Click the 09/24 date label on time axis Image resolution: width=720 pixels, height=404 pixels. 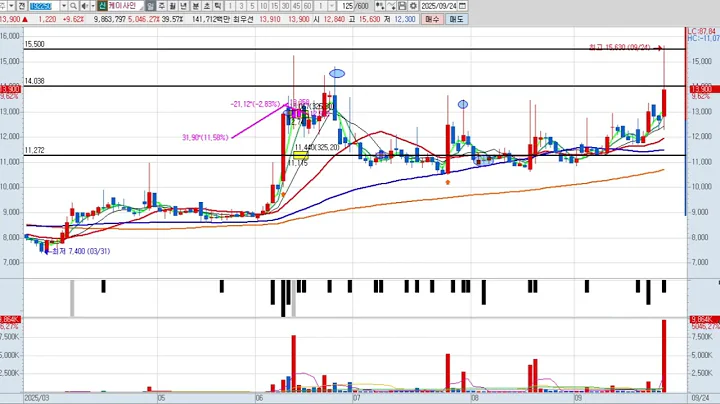(x=700, y=398)
